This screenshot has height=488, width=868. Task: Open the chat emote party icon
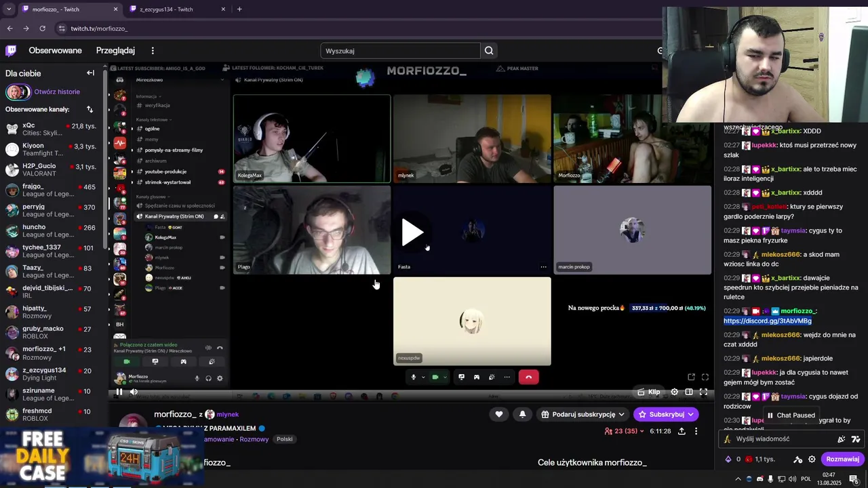842,439
